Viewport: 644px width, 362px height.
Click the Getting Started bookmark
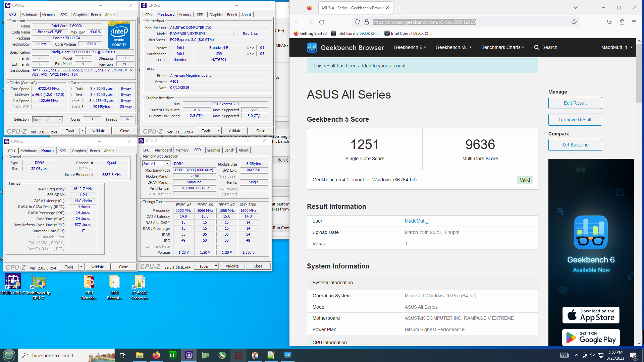point(310,34)
